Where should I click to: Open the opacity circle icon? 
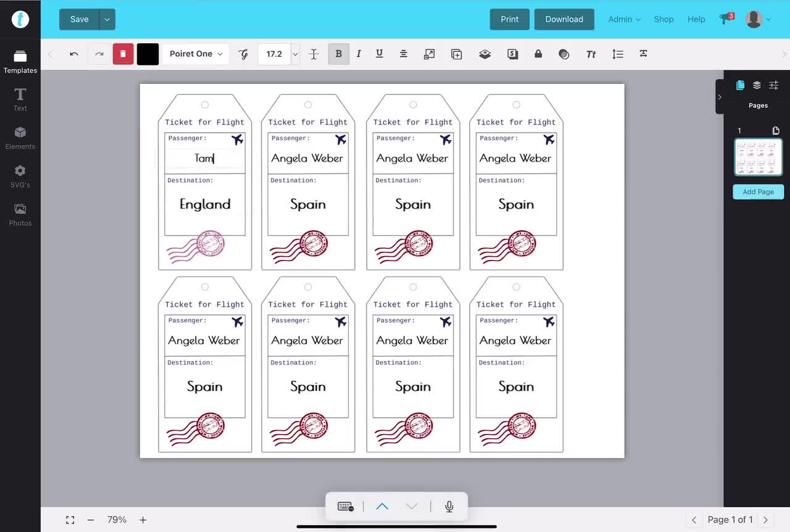(x=563, y=54)
